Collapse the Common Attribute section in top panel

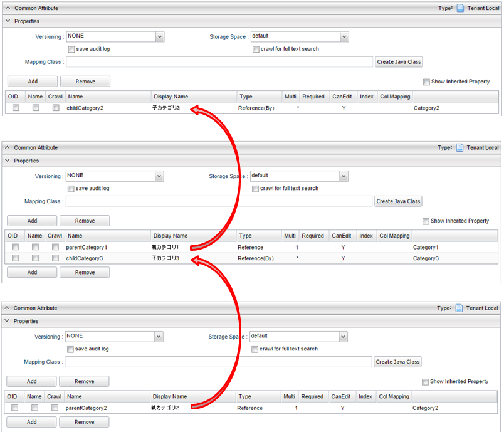pos(8,8)
